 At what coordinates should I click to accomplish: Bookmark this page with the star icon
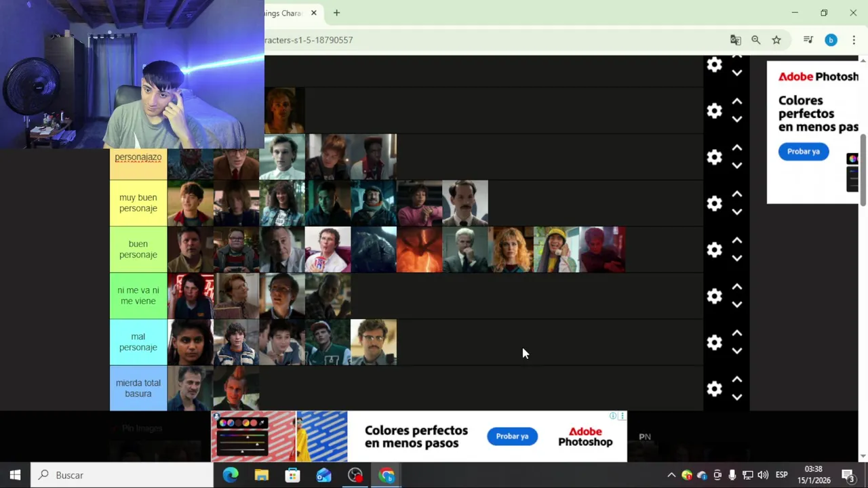click(x=776, y=40)
